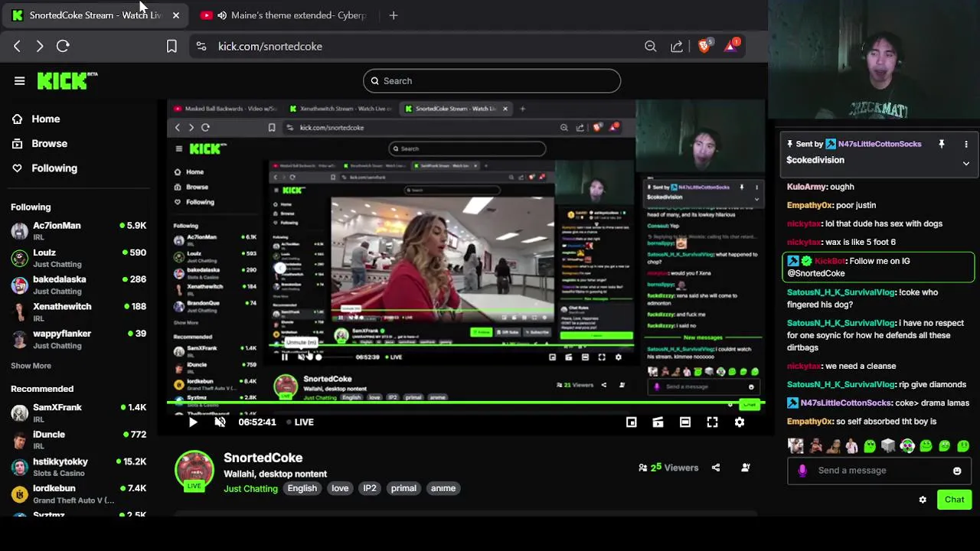Image resolution: width=980 pixels, height=551 pixels.
Task: Click the zoom magnifier icon in the address bar
Action: coord(650,46)
